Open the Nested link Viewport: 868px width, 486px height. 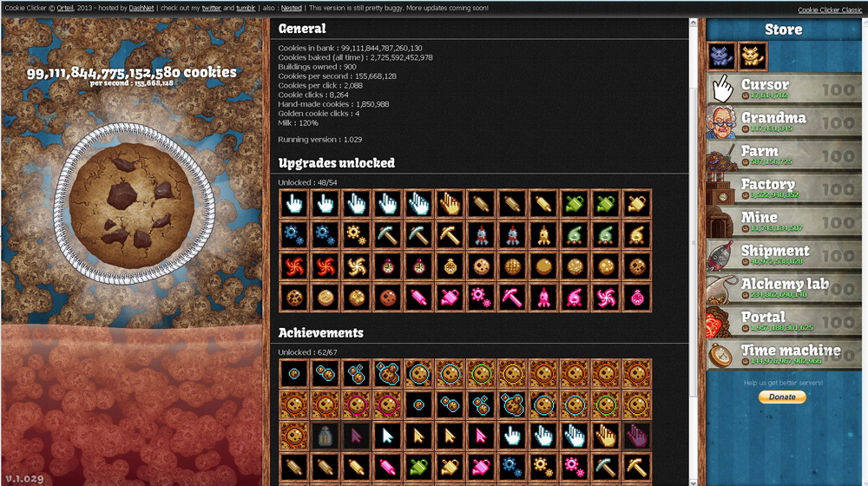coord(291,9)
